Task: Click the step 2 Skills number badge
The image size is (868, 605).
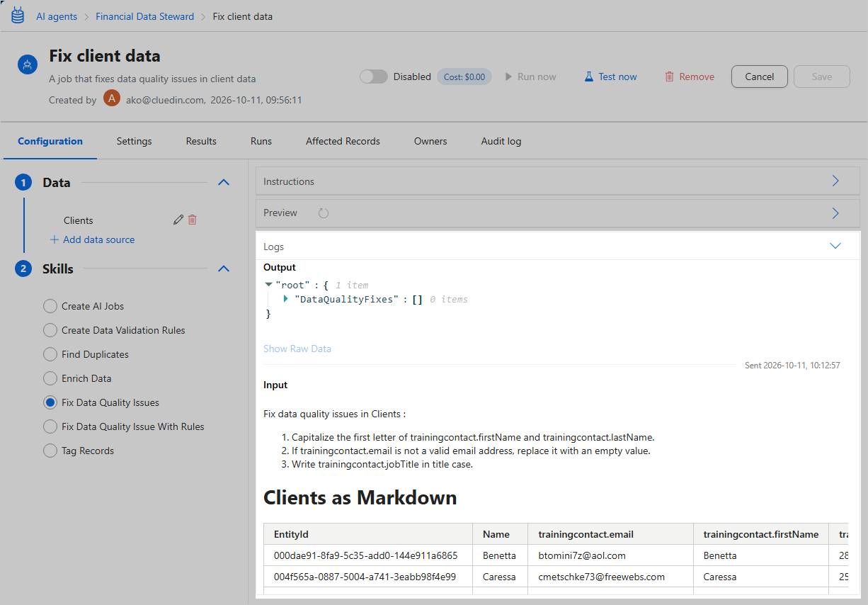Action: 23,268
